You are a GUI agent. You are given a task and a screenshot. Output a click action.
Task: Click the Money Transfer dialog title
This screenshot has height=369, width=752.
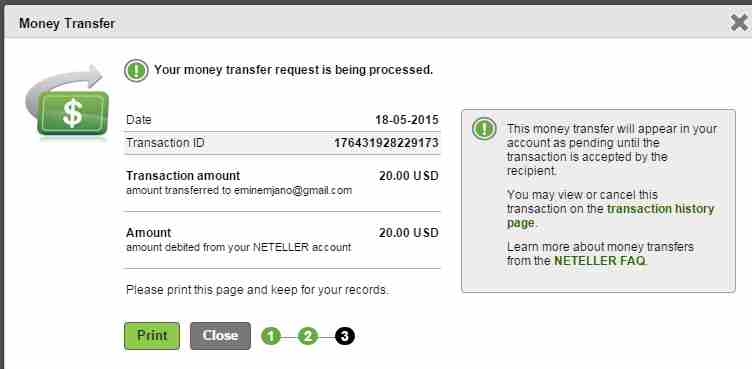pyautogui.click(x=67, y=23)
